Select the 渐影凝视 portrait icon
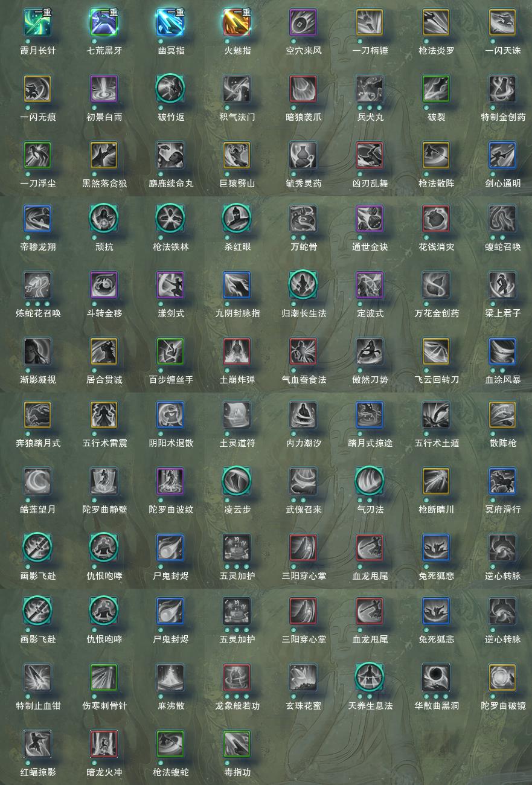Screen dimensions: 532x785 point(37,351)
